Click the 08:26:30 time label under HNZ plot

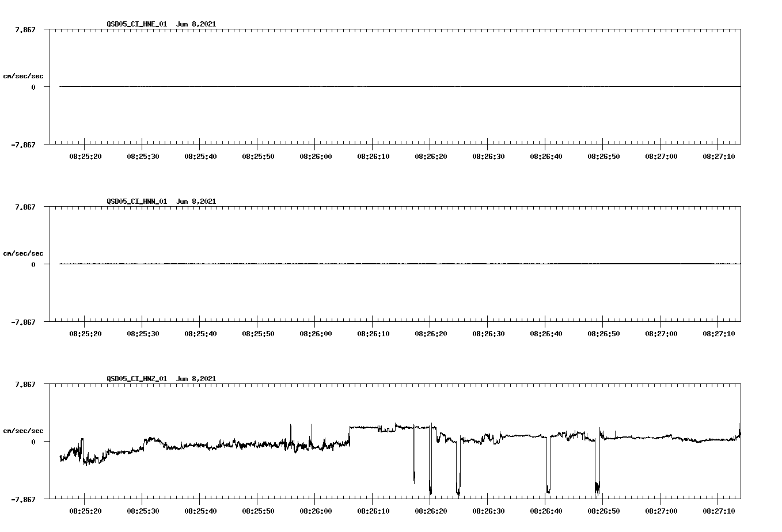488,511
